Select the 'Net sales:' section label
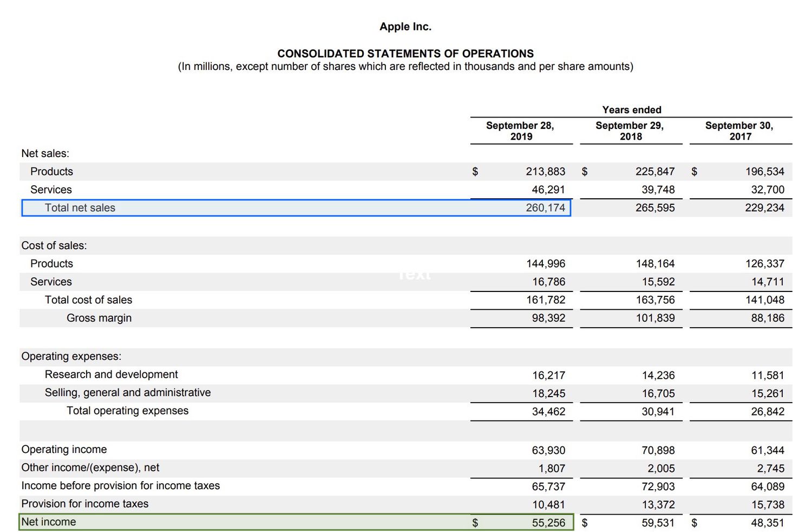Screen dimensions: 812x532 tap(45, 154)
